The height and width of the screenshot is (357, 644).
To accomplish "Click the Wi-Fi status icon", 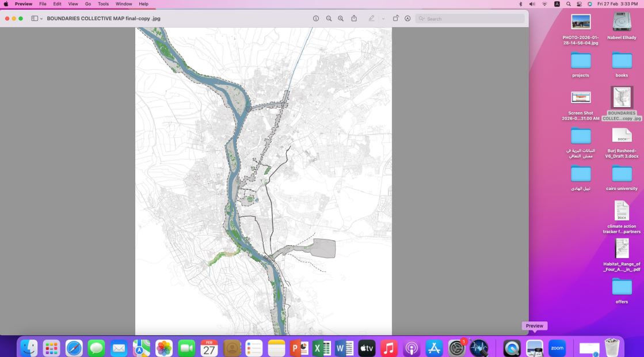I will (544, 3).
